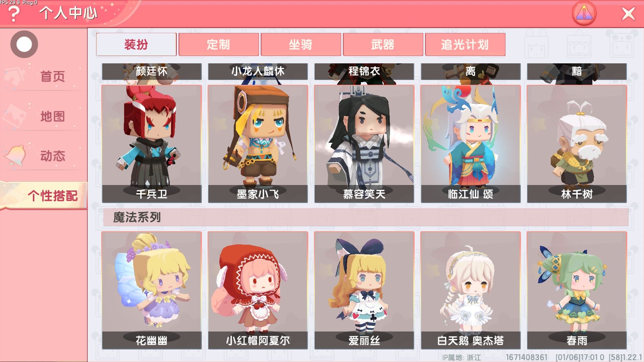
Task: Switch to the 武器 tab
Action: pyautogui.click(x=383, y=44)
